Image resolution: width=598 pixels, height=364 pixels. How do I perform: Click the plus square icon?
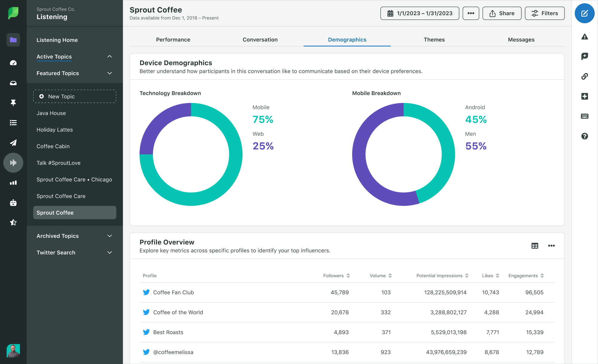tap(585, 96)
